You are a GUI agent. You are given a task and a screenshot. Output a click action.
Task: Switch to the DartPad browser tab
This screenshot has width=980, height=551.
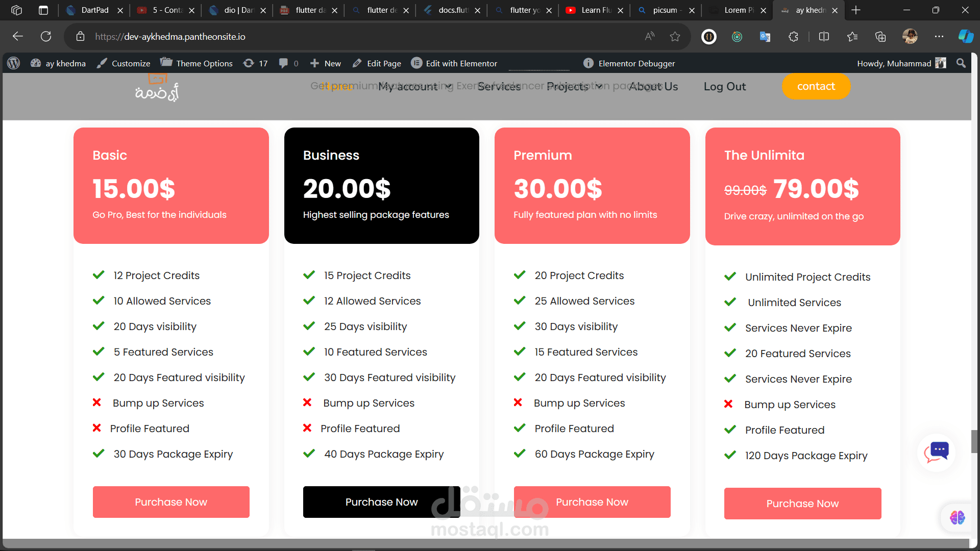[94, 10]
